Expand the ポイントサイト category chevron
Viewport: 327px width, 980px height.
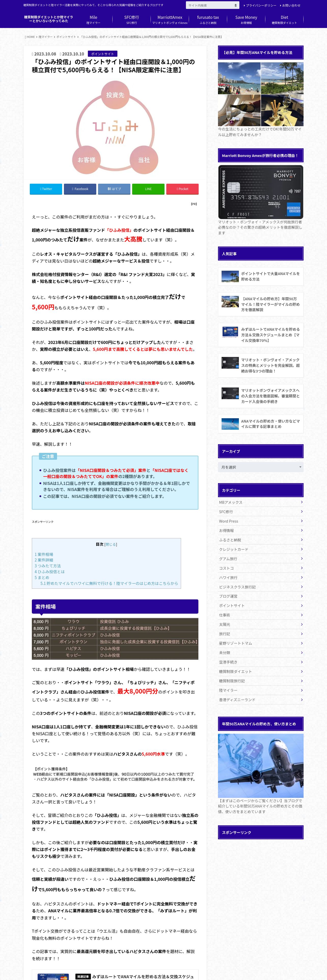(x=302, y=605)
